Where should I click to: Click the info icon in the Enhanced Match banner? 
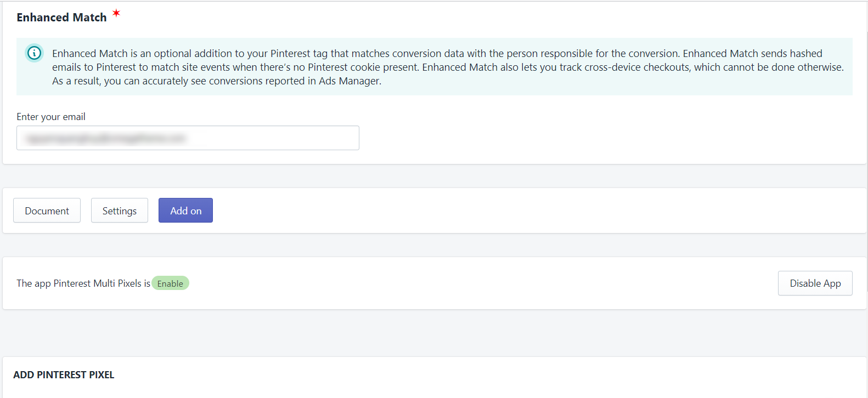click(x=35, y=53)
